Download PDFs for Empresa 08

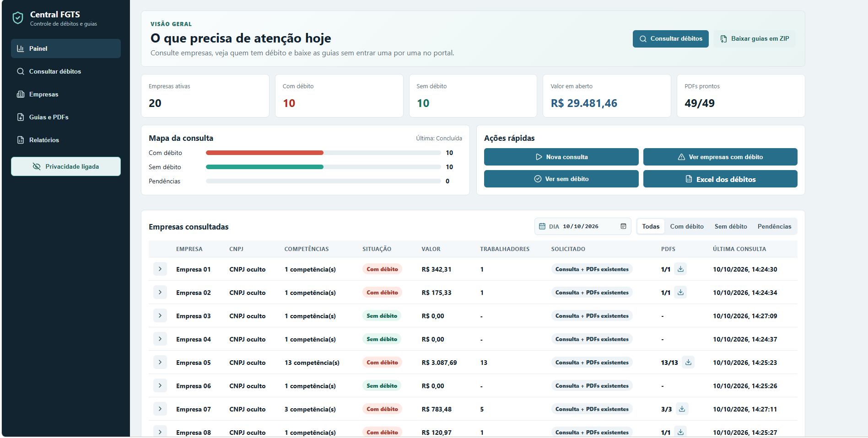tap(680, 432)
